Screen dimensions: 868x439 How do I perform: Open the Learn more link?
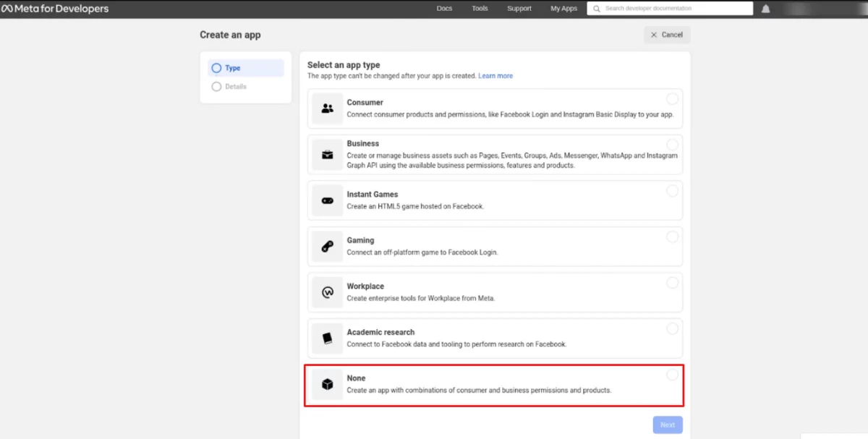[495, 76]
